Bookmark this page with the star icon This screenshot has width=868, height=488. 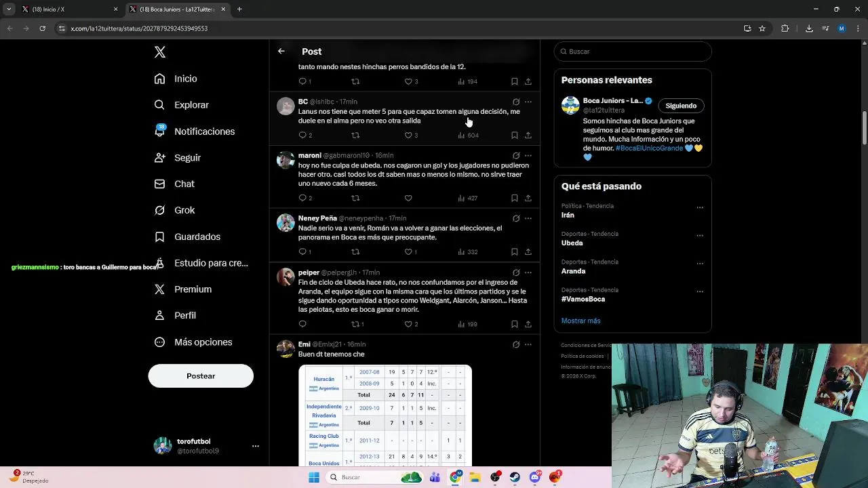(762, 28)
